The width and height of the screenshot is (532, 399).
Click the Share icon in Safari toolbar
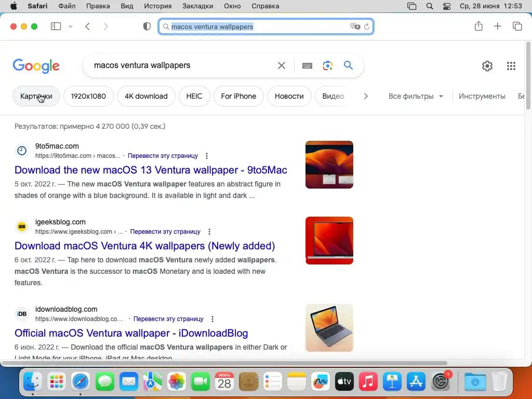[x=478, y=26]
